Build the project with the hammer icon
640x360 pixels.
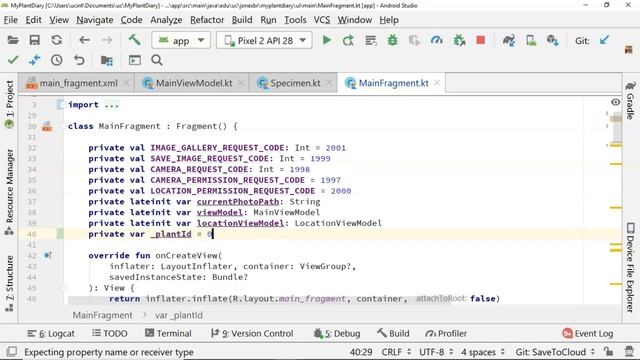tap(134, 40)
